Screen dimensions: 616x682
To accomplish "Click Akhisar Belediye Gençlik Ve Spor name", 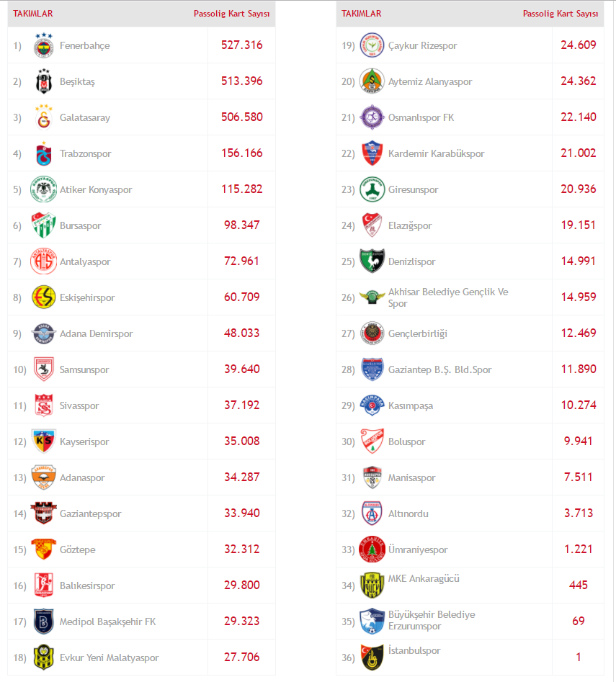I will point(448,297).
